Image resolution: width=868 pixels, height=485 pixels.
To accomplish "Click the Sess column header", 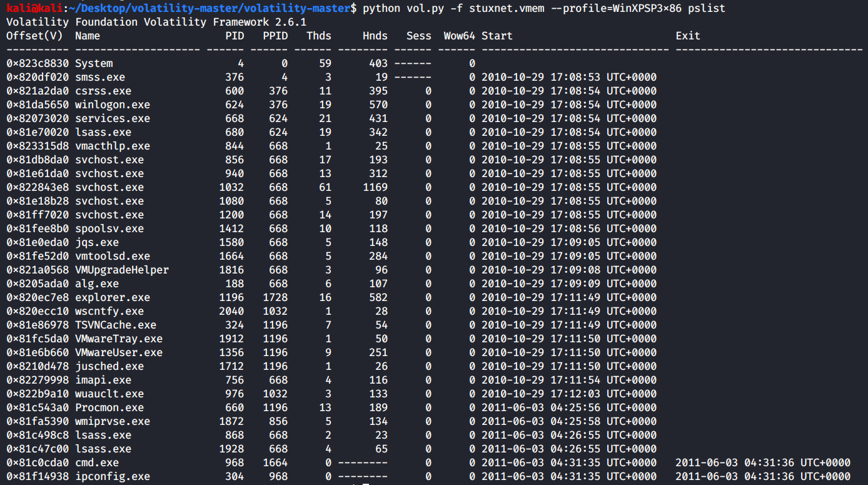I will (419, 36).
